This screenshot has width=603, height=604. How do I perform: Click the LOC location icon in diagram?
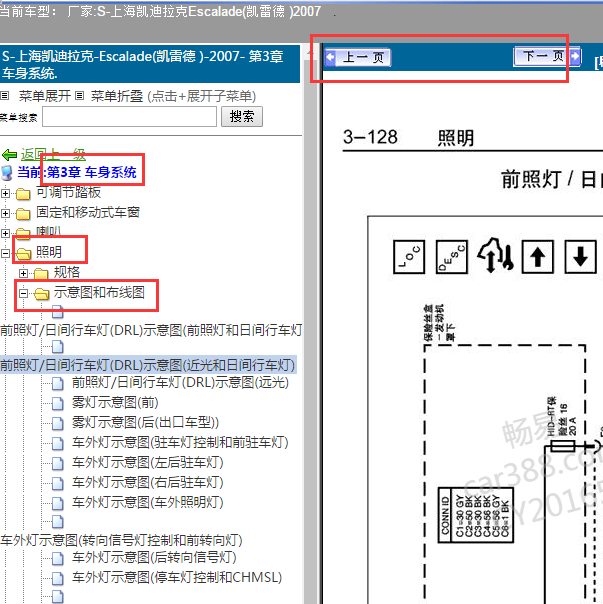pos(409,257)
